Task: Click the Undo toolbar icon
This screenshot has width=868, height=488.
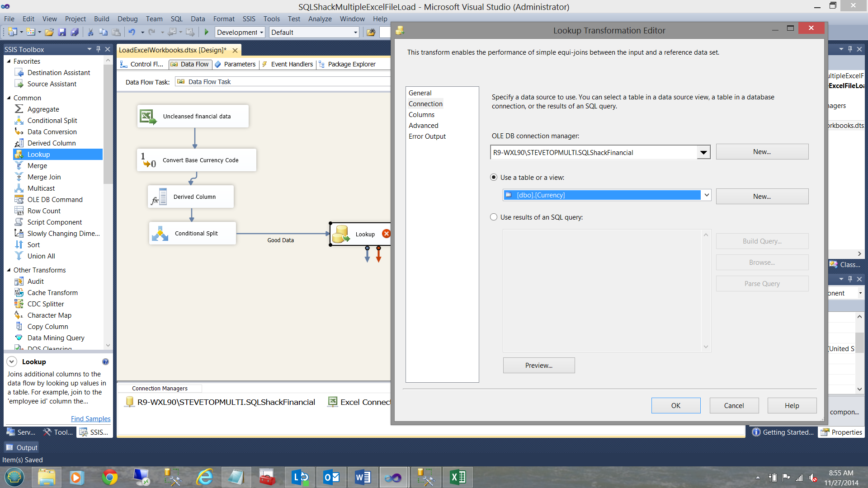Action: 132,32
